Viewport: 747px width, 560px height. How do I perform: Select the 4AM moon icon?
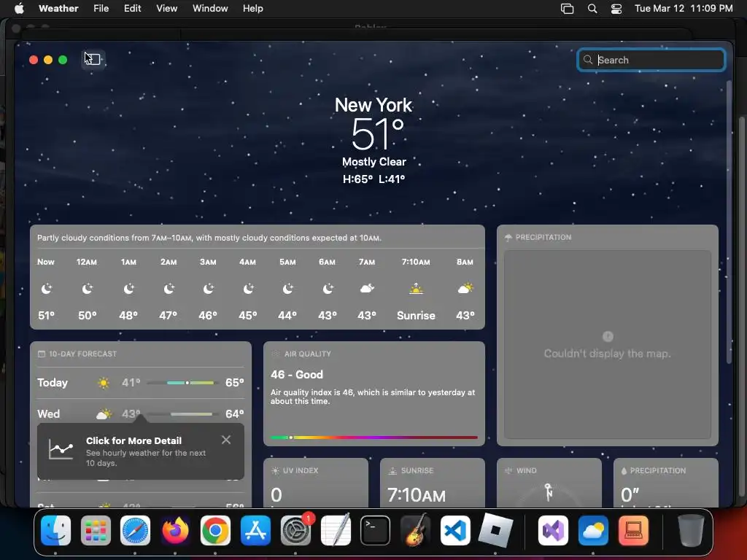click(x=248, y=289)
